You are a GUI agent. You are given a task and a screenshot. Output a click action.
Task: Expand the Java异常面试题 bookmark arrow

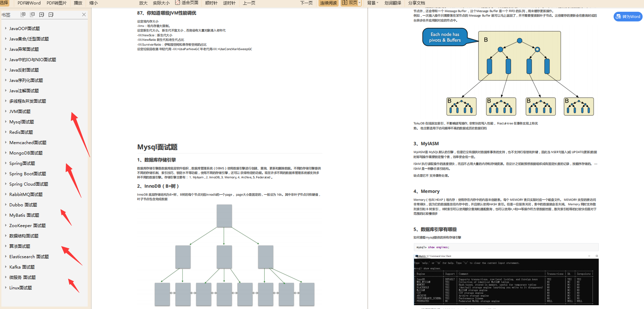point(6,49)
